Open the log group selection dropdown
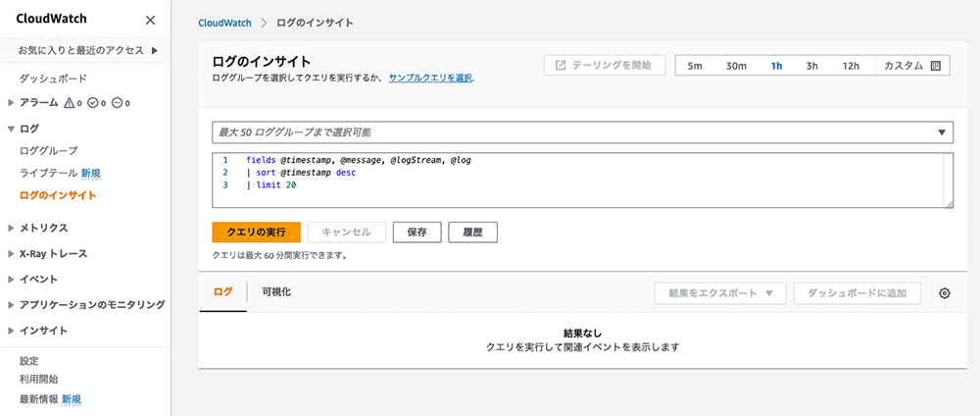 coord(582,132)
